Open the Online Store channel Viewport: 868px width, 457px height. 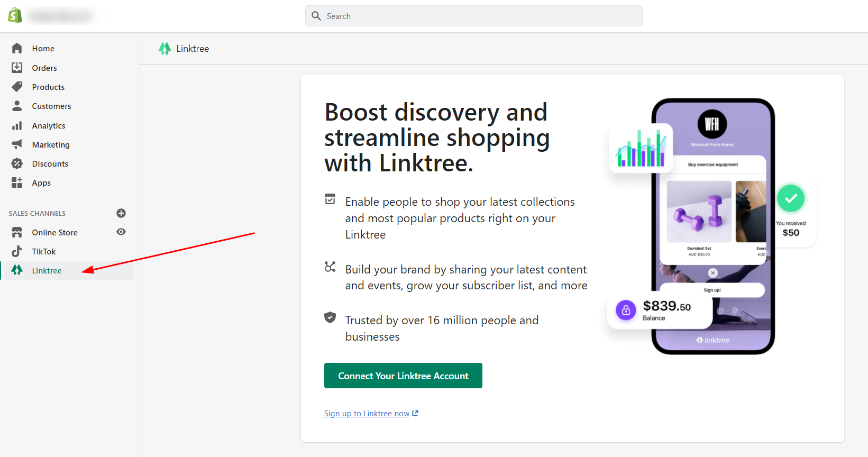coord(55,232)
